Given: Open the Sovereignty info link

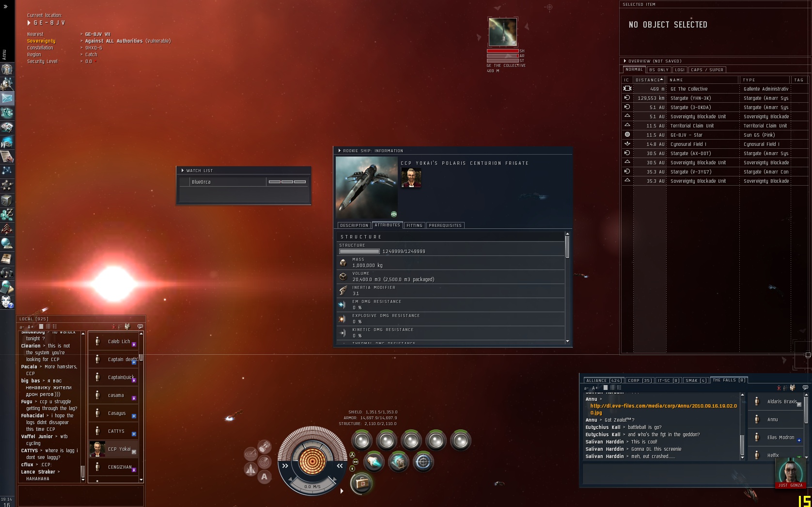Looking at the screenshot, I should [41, 41].
